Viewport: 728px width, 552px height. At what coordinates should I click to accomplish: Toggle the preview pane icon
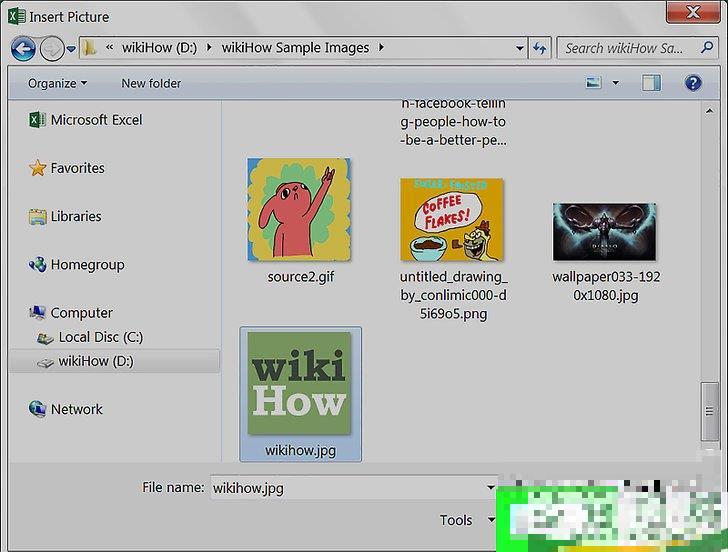point(653,84)
